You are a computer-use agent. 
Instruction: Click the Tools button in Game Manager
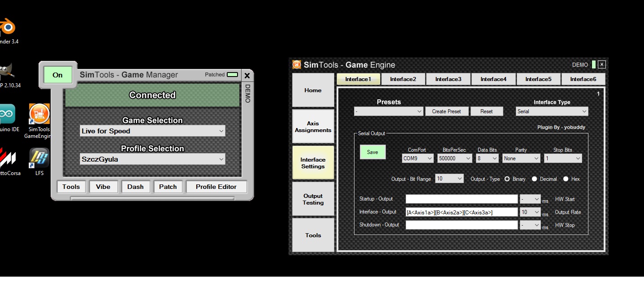click(71, 187)
